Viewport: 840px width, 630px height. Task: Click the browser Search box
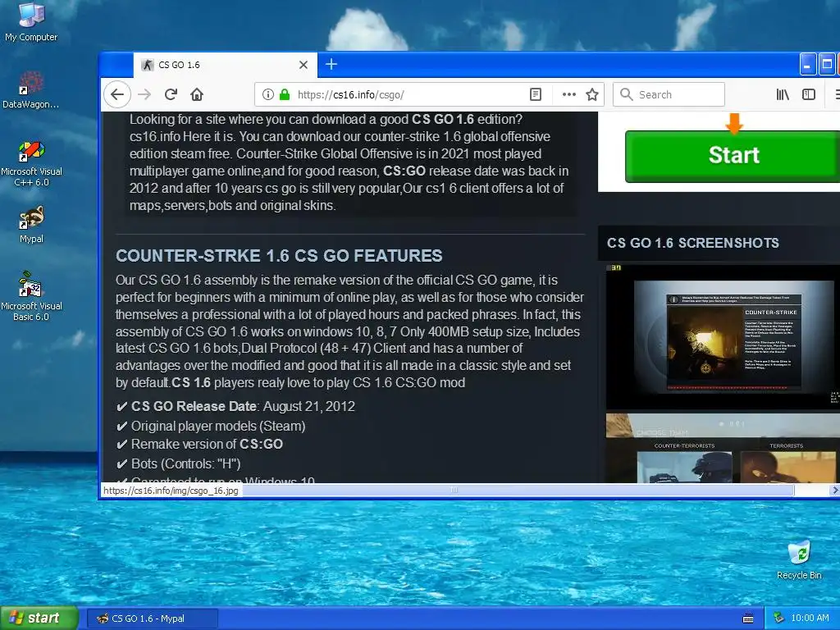[x=669, y=95]
